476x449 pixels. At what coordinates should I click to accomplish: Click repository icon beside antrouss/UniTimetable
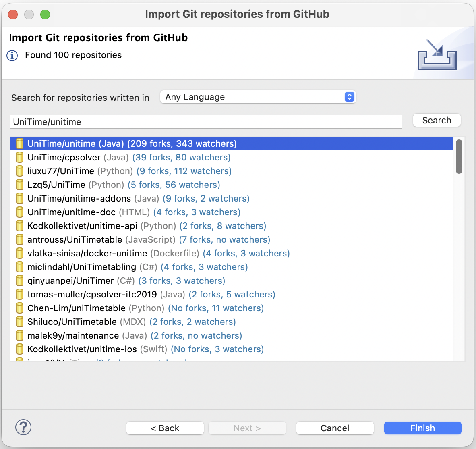(x=20, y=239)
